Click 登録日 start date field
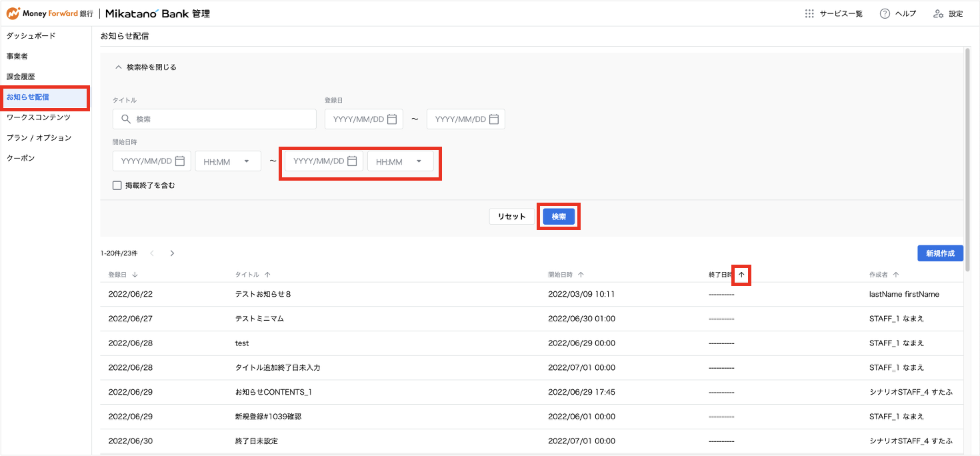 pyautogui.click(x=364, y=119)
